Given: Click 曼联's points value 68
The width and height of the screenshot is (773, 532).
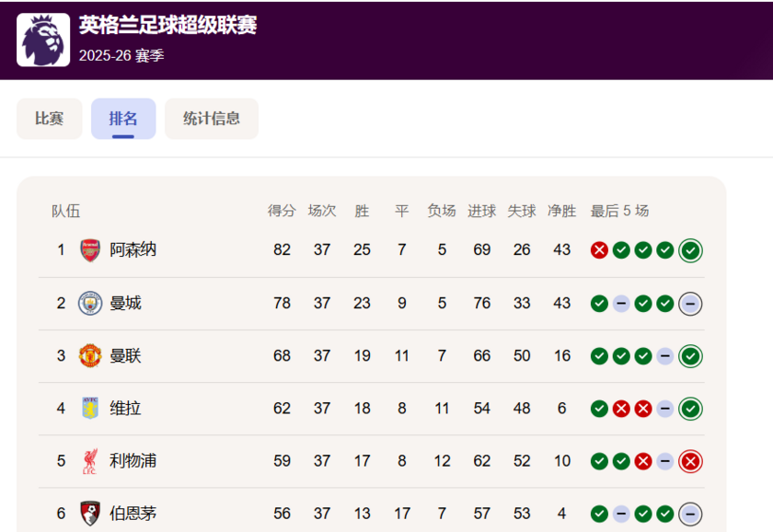Looking at the screenshot, I should 282,355.
